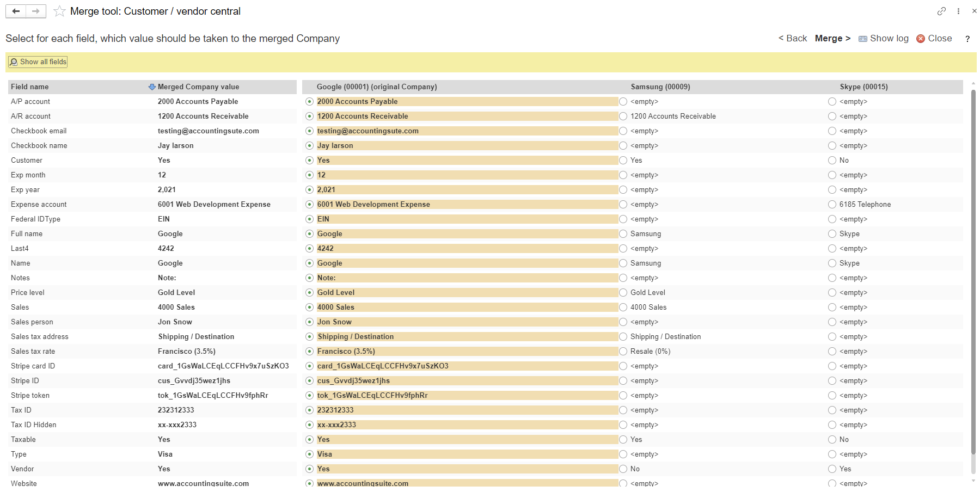Set Vendor to Skype's Yes value
This screenshot has width=980, height=492.
(x=832, y=469)
